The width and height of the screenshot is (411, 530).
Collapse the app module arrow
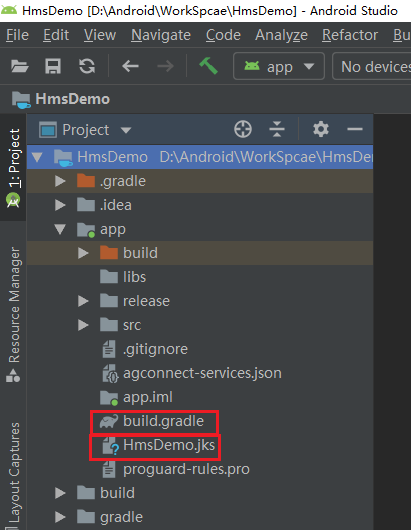(x=60, y=229)
